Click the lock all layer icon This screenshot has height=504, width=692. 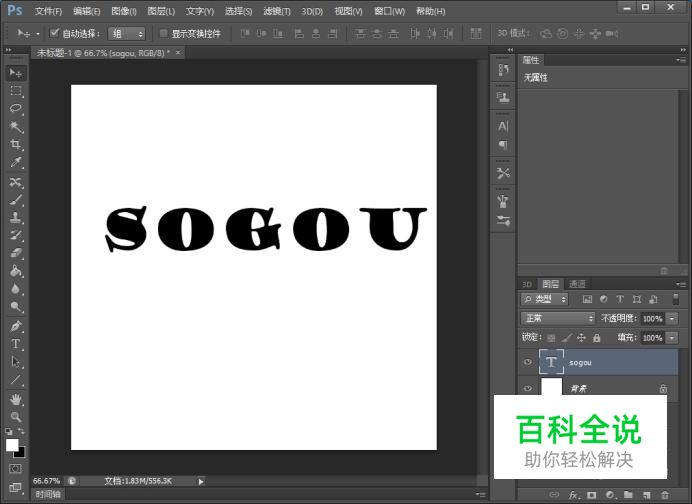click(x=598, y=338)
